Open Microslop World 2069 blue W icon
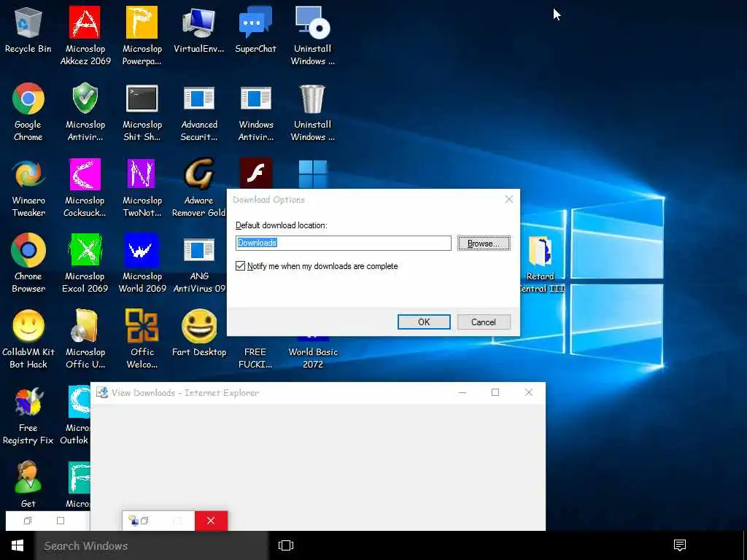 (x=142, y=263)
